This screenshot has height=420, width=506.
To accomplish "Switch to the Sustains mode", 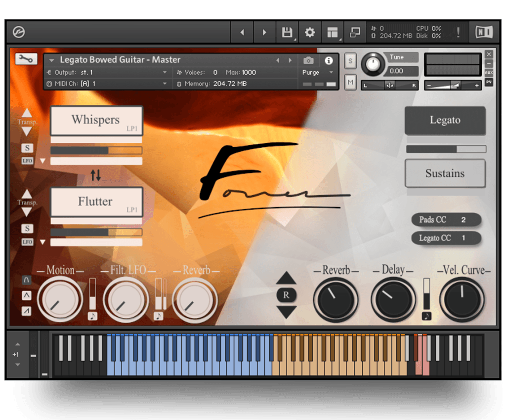I will (x=445, y=173).
